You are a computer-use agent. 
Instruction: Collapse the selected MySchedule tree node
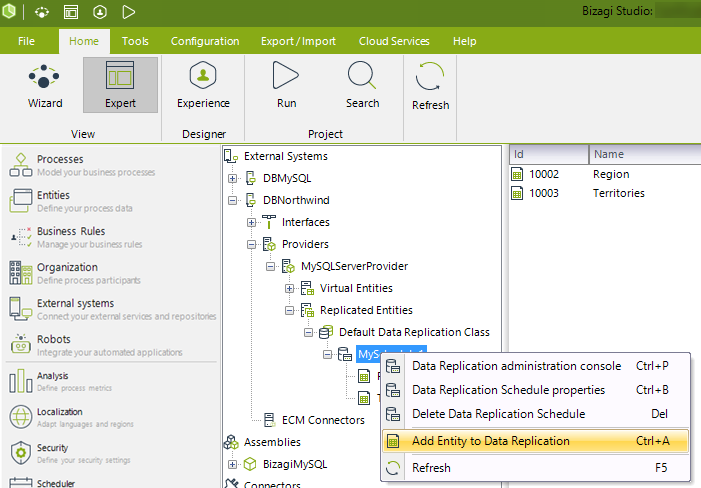(328, 354)
